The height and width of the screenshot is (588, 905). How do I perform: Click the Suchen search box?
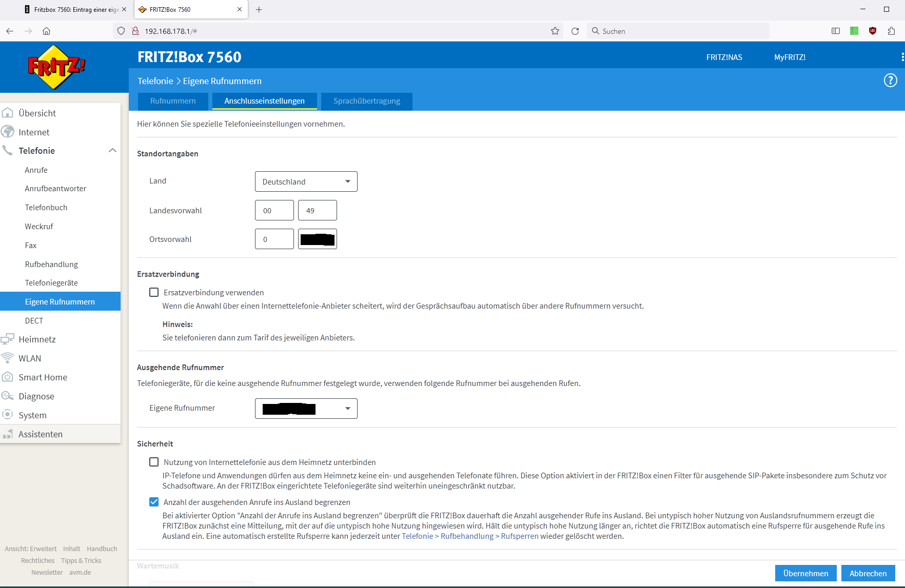point(678,31)
